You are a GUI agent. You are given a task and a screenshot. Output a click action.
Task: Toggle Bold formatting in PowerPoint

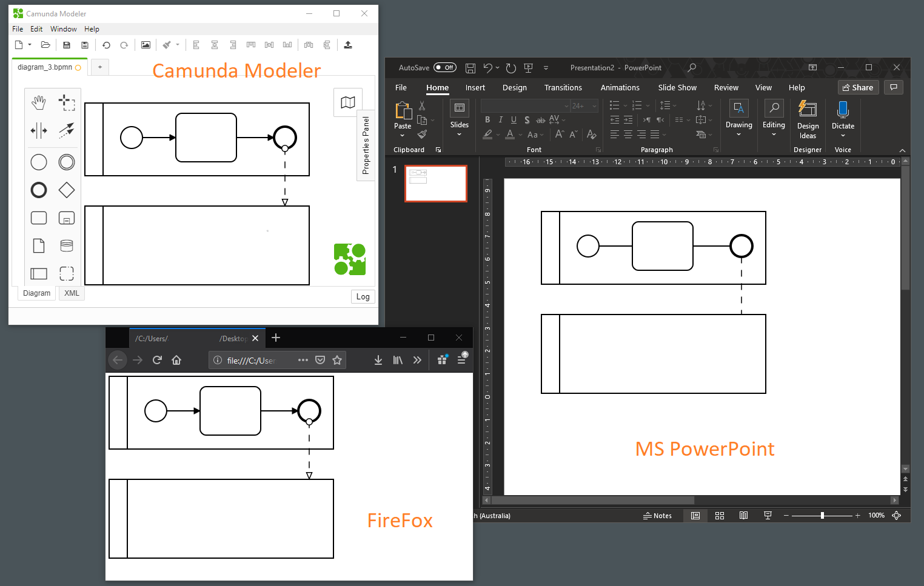click(x=487, y=120)
